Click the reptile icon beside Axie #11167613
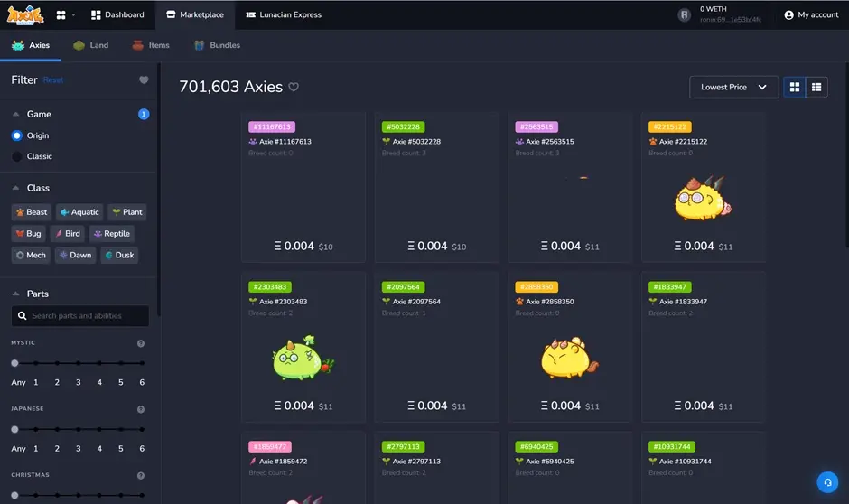Image resolution: width=849 pixels, height=504 pixels. coord(252,142)
